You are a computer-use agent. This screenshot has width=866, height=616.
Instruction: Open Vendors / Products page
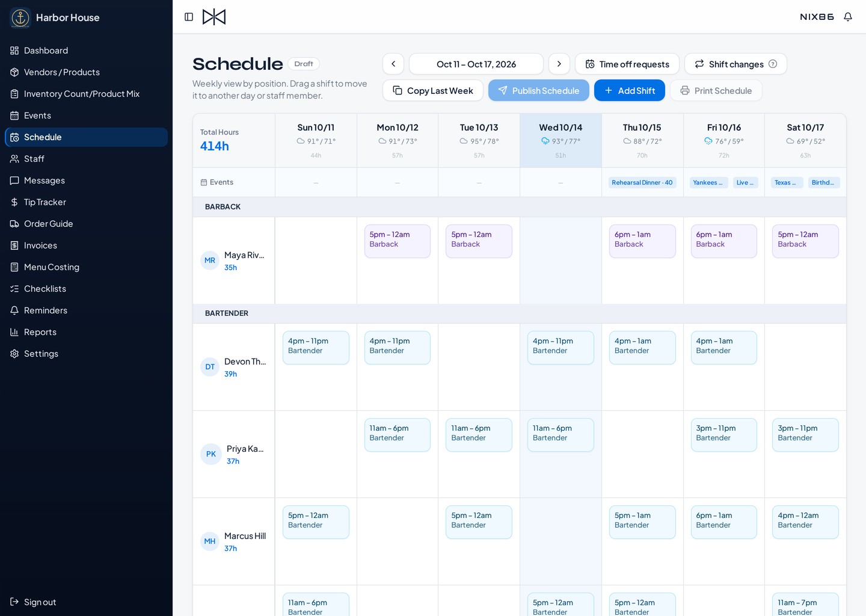coord(86,72)
